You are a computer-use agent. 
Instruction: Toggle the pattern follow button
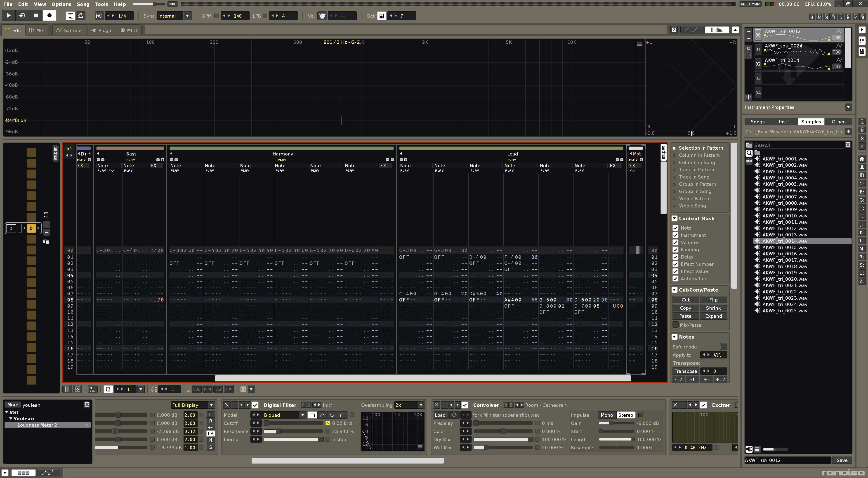pyautogui.click(x=70, y=16)
